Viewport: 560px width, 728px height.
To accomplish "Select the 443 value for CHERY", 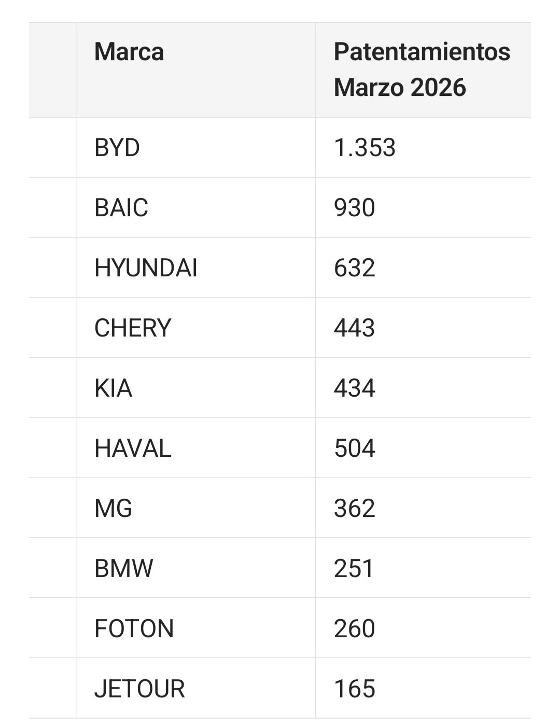I will (355, 328).
